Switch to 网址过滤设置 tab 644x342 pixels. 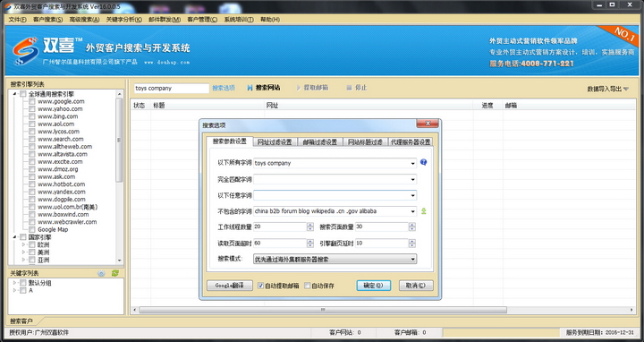click(x=275, y=141)
